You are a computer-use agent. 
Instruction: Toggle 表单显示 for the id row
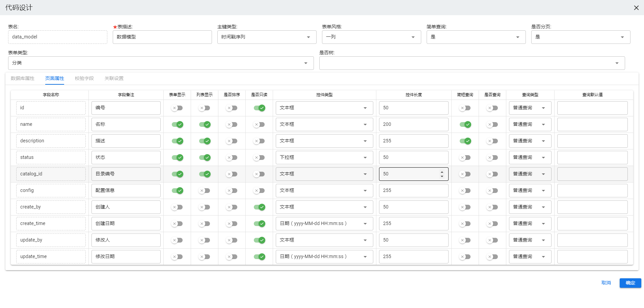[x=177, y=108]
